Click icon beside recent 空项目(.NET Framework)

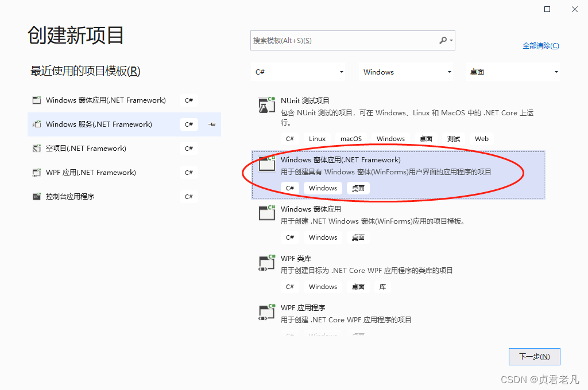36,149
